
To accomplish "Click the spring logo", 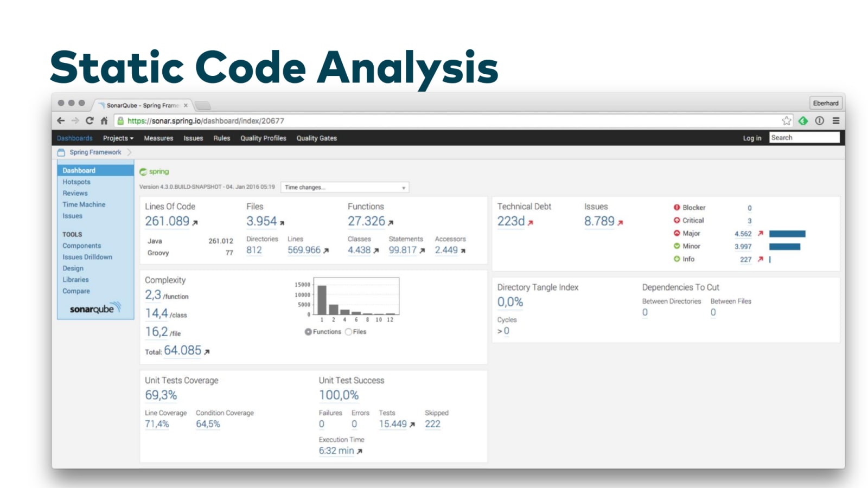I will (154, 172).
